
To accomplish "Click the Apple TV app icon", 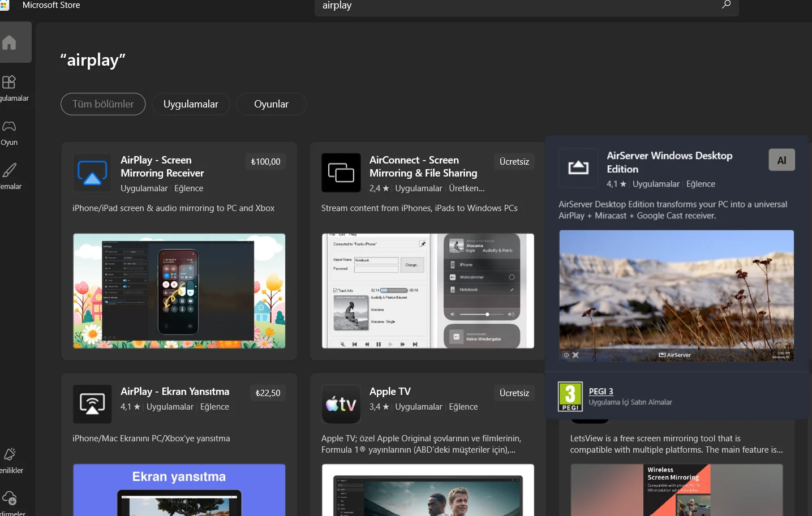I will click(341, 404).
